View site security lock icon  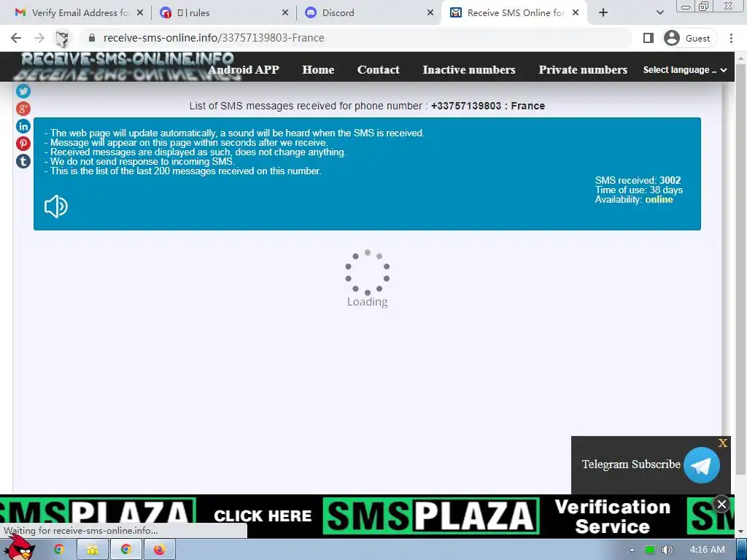92,38
